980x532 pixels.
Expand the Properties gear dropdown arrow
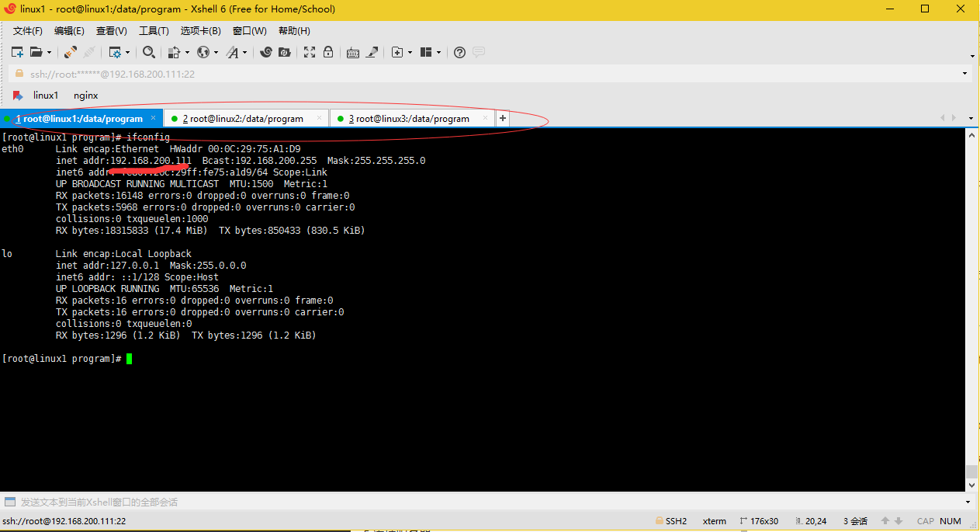click(x=128, y=53)
